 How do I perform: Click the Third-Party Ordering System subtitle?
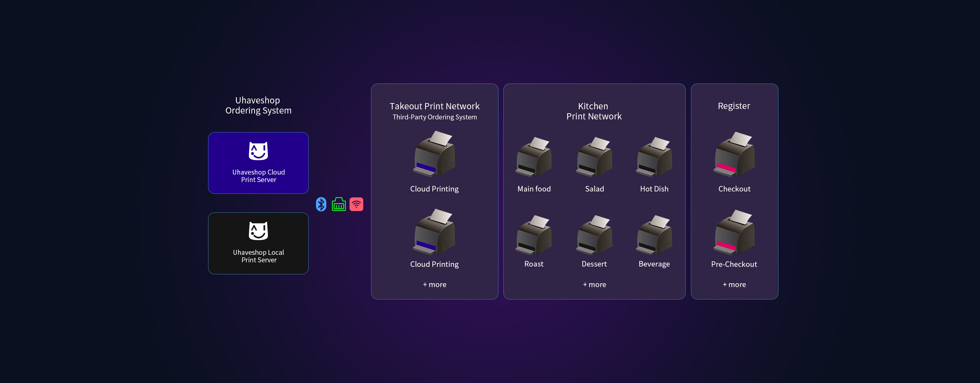coord(434,117)
